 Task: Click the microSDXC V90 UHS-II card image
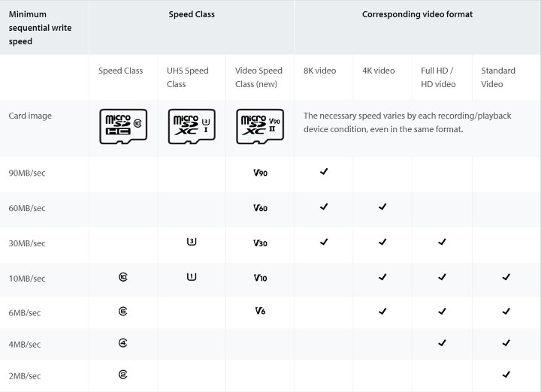pyautogui.click(x=258, y=126)
